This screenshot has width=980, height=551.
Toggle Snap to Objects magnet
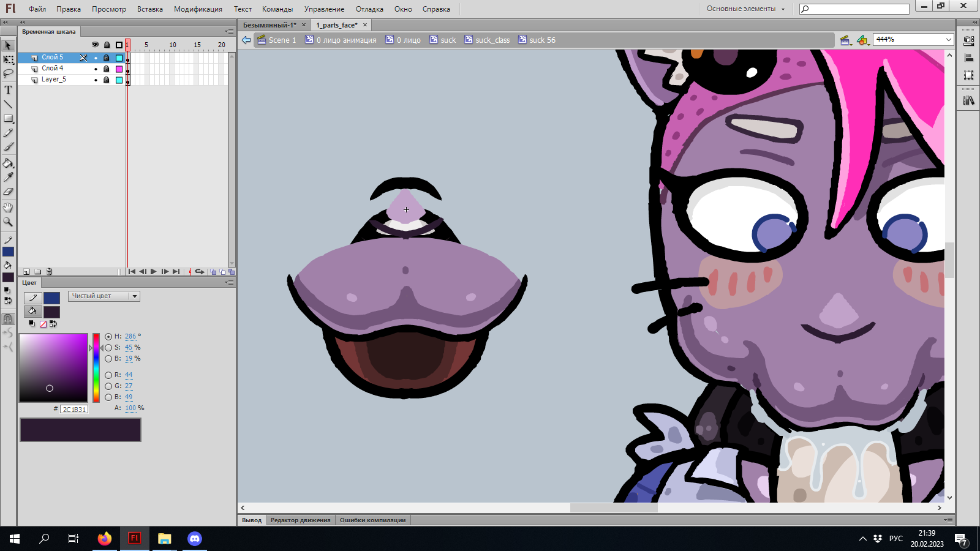click(x=8, y=318)
